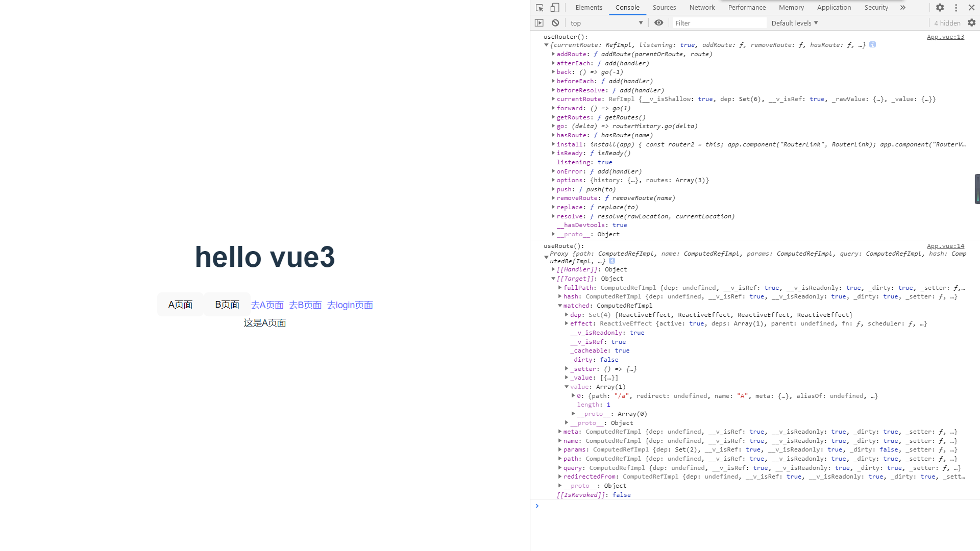Collapse the [[Target]] Object node

click(553, 279)
